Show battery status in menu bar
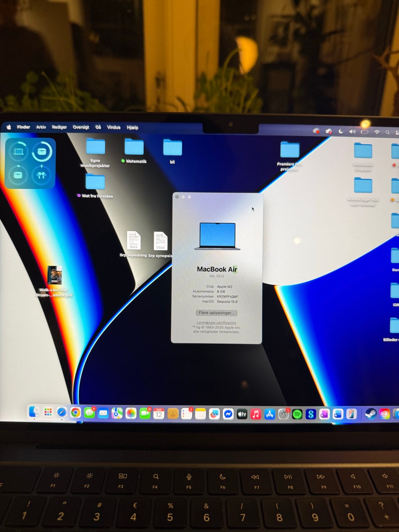 [365, 132]
